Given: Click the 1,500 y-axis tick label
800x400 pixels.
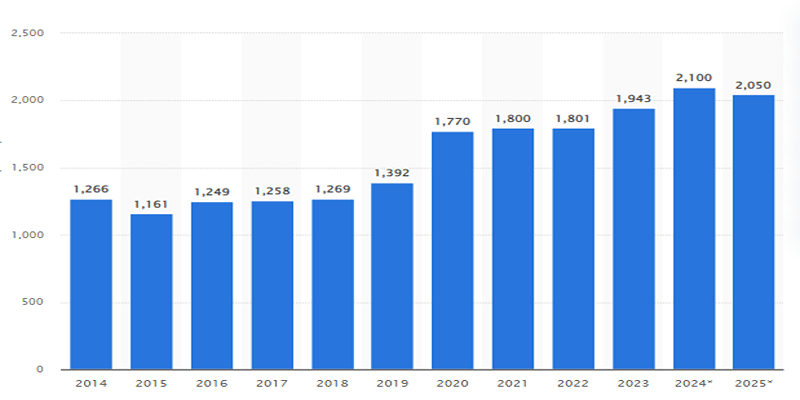Looking at the screenshot, I should [28, 167].
